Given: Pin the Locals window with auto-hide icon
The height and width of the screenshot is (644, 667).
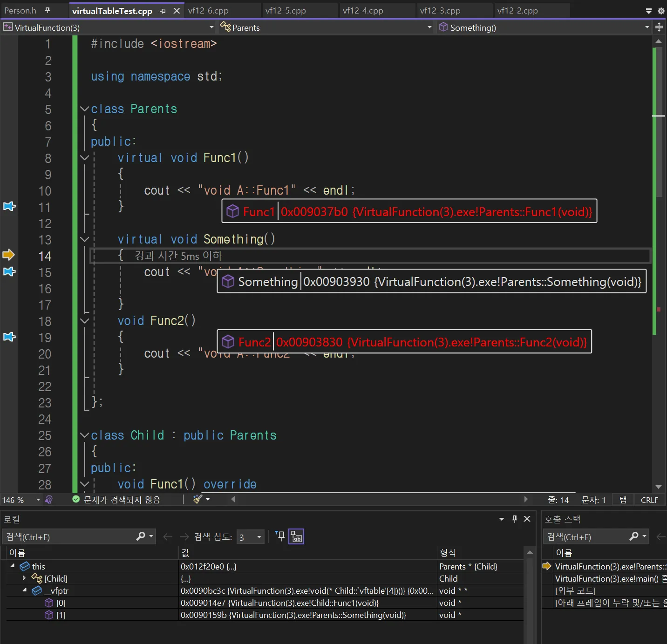Looking at the screenshot, I should [x=515, y=519].
